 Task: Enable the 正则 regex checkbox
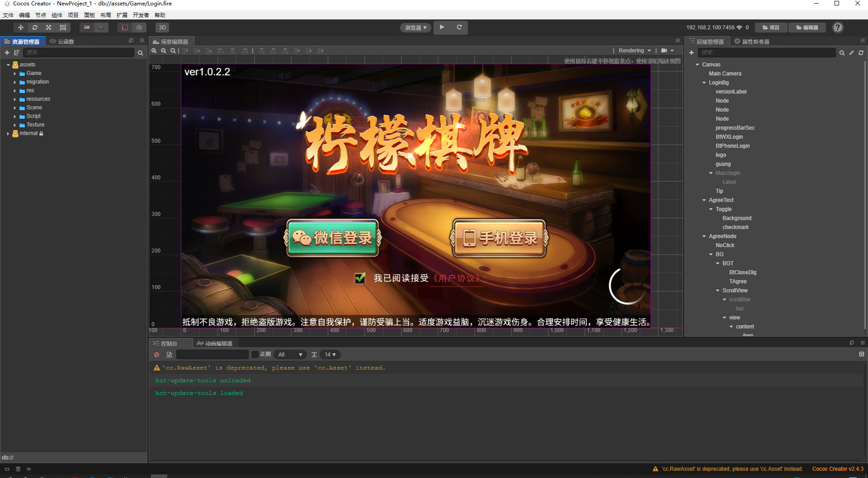(x=255, y=355)
